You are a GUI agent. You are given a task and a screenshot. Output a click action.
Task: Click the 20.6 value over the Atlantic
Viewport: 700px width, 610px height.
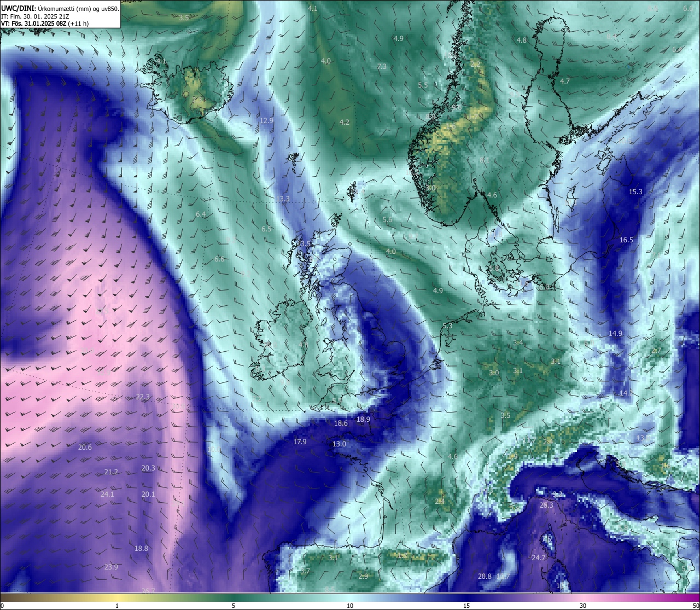(85, 447)
